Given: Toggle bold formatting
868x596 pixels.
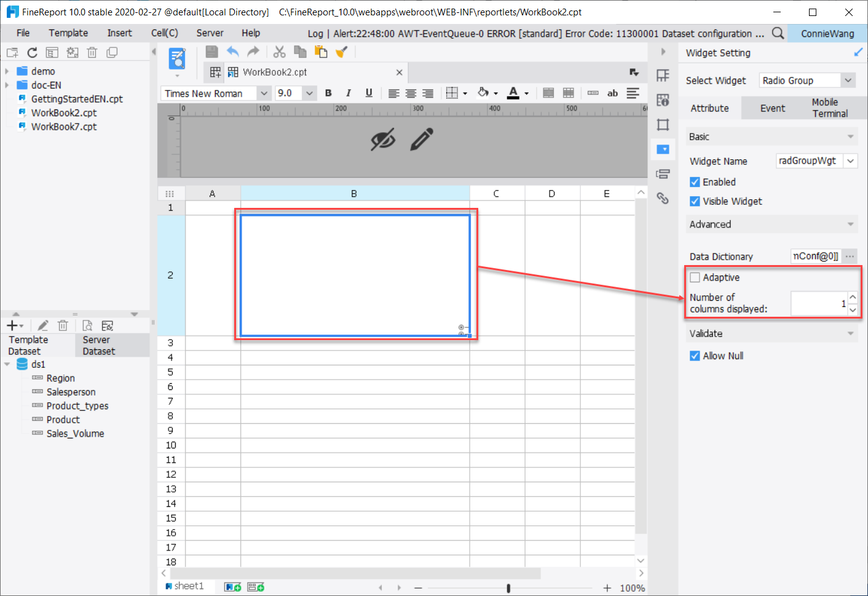Looking at the screenshot, I should [328, 93].
